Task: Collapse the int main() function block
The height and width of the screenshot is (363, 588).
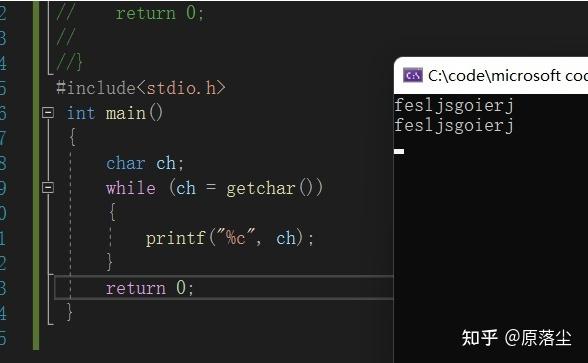Action: pos(48,112)
